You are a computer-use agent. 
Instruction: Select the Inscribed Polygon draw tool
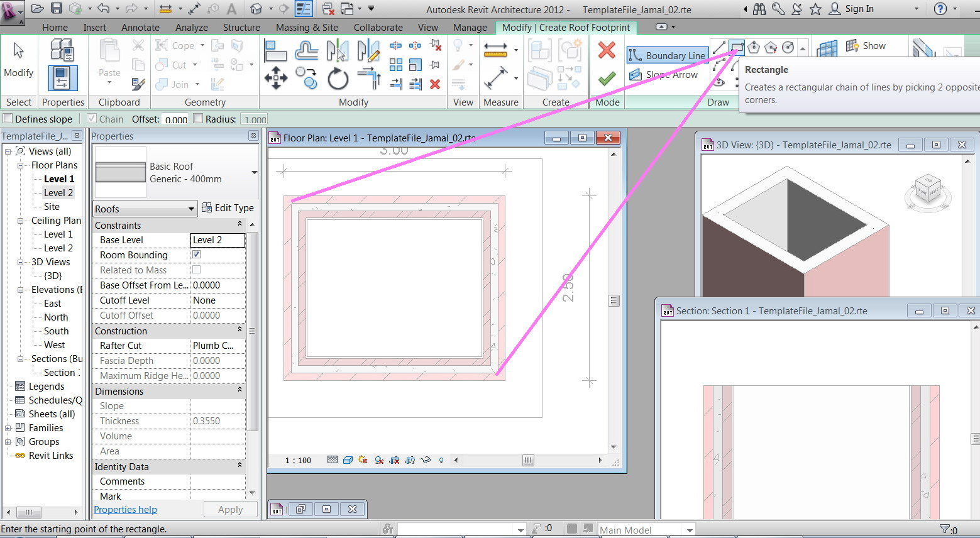coord(754,47)
